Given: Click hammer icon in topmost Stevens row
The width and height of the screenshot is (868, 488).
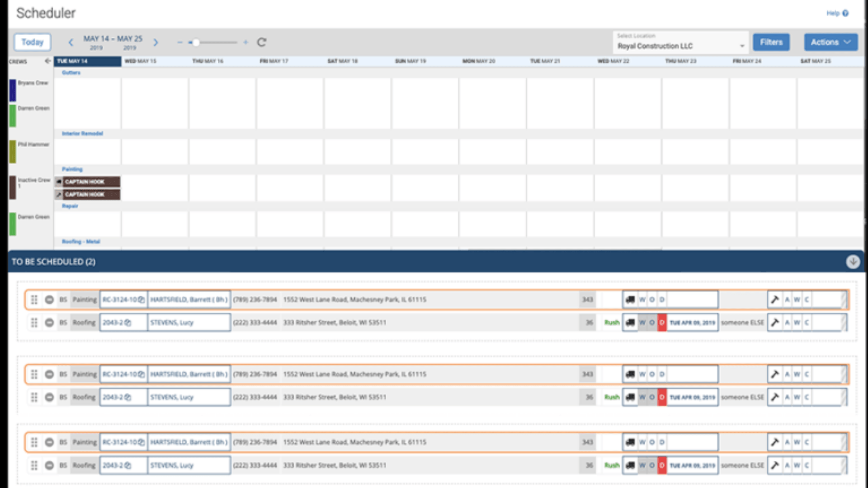Looking at the screenshot, I should tap(775, 323).
